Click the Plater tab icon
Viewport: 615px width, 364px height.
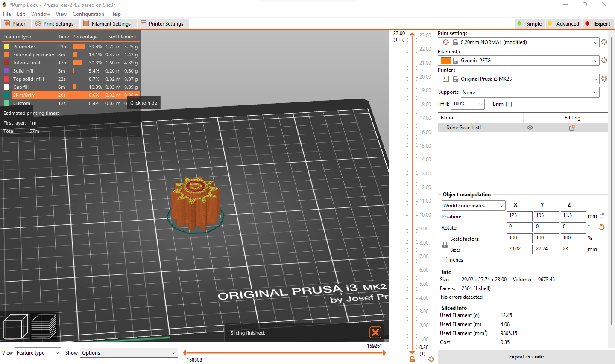click(7, 24)
